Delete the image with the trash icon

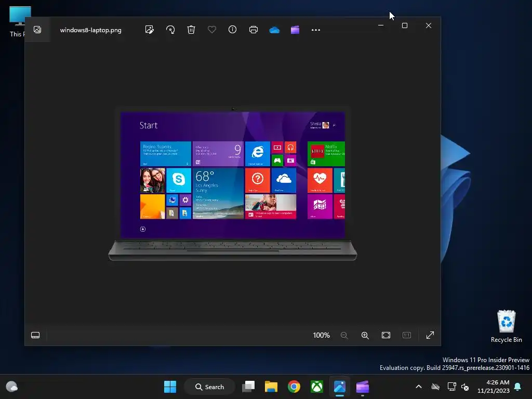[x=191, y=30]
